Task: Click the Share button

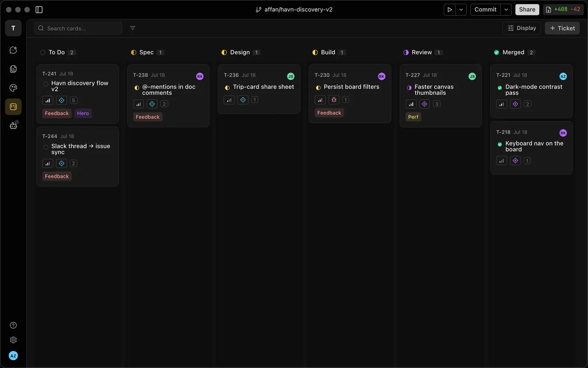Action: [x=527, y=10]
